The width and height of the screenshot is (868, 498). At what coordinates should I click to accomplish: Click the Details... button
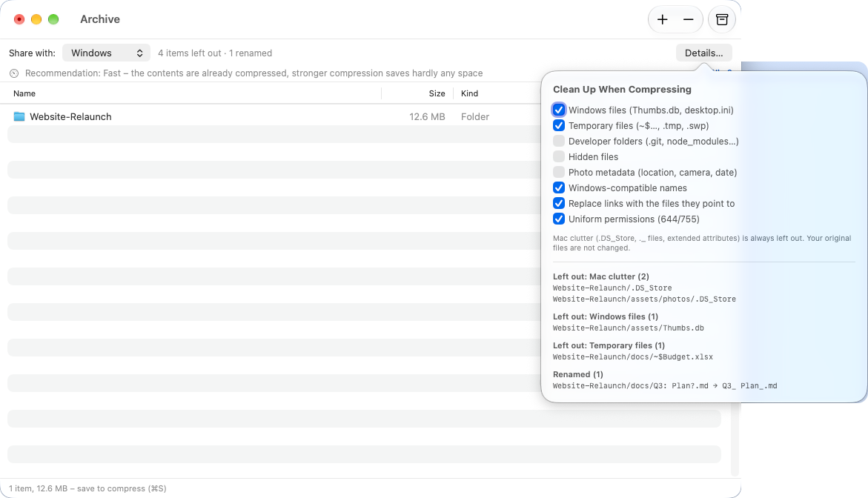click(x=703, y=53)
